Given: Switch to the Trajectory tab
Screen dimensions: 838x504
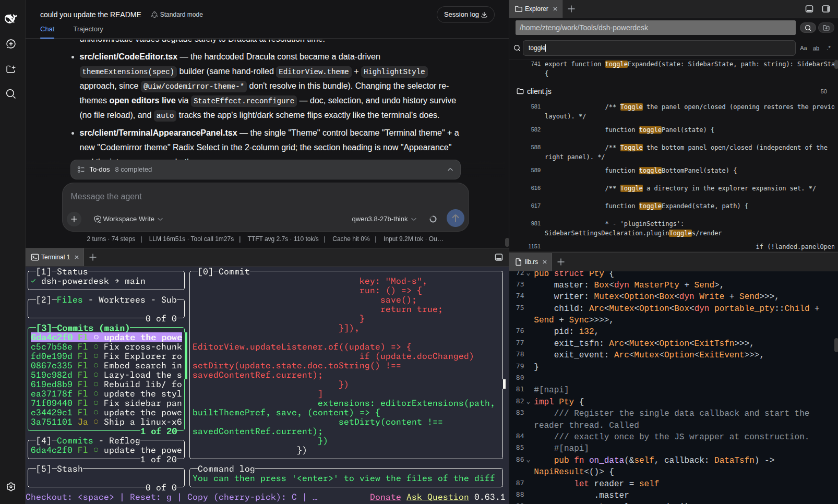Looking at the screenshot, I should click(88, 29).
